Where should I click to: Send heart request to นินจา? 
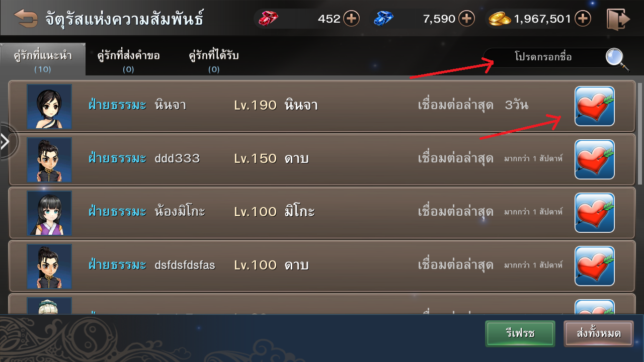point(594,106)
